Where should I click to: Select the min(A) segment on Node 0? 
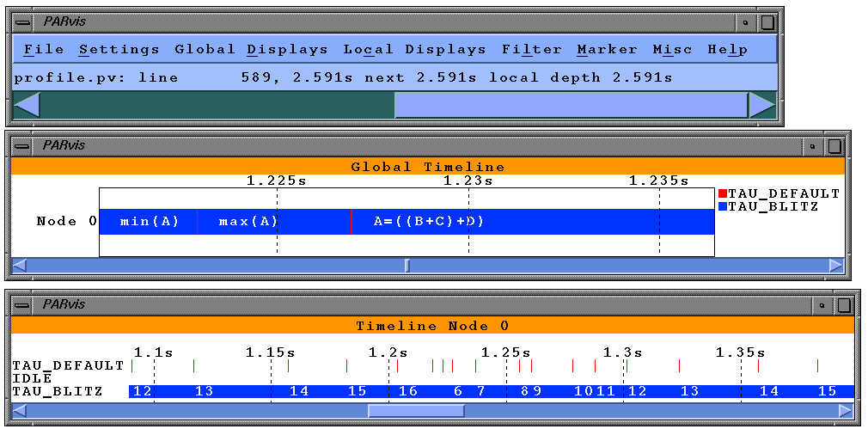pos(149,222)
